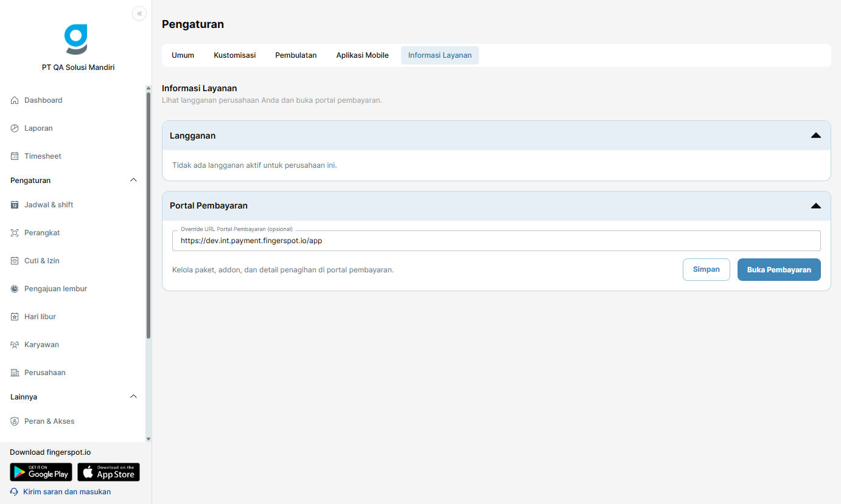
Task: Click the 'Download fingerspot.io' text
Action: point(51,452)
